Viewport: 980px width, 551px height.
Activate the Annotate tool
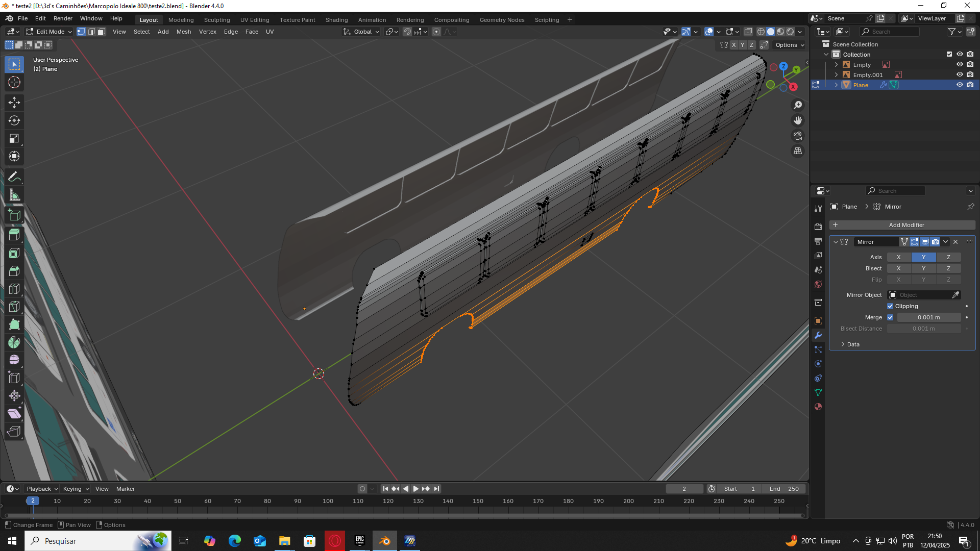(14, 177)
